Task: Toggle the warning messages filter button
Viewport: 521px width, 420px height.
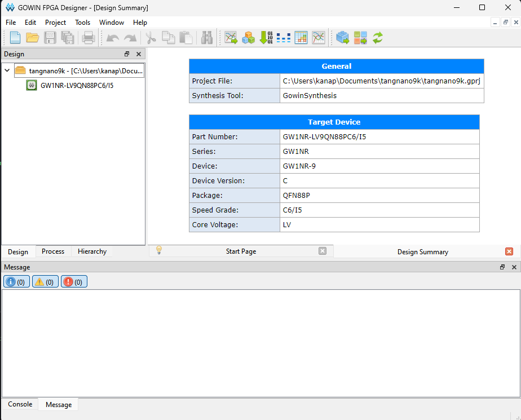Action: (x=45, y=282)
